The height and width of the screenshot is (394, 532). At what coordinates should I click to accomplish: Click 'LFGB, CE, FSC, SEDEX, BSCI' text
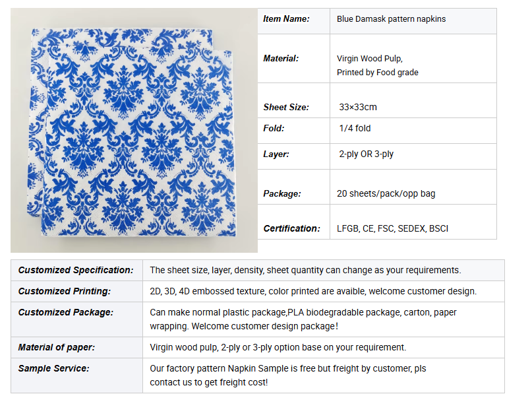click(392, 228)
